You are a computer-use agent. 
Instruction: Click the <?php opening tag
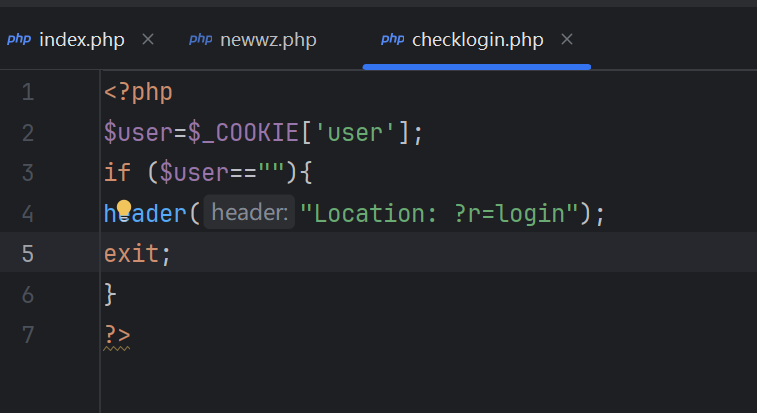138,93
